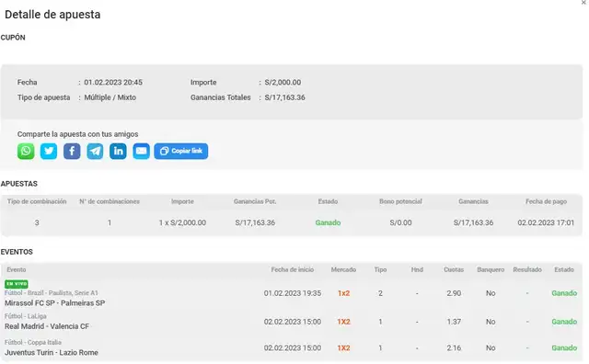Screen dimensions: 589x364
Task: Click the Ganancias Pot. column header
Action: pos(255,201)
